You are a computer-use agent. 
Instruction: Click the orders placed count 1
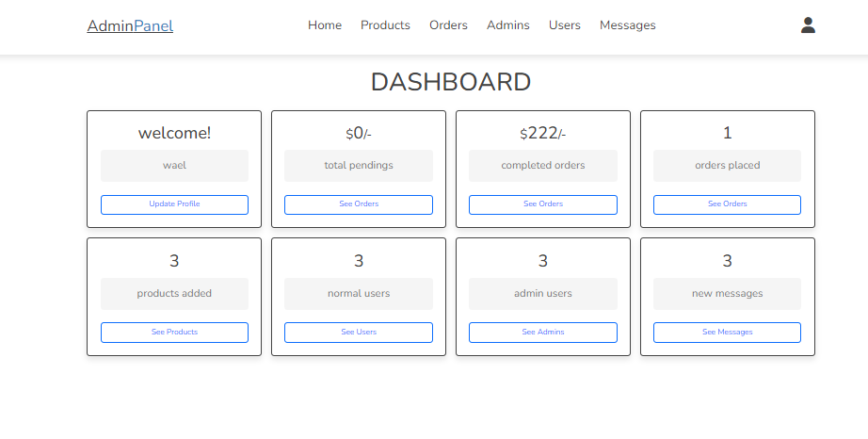[x=728, y=133]
